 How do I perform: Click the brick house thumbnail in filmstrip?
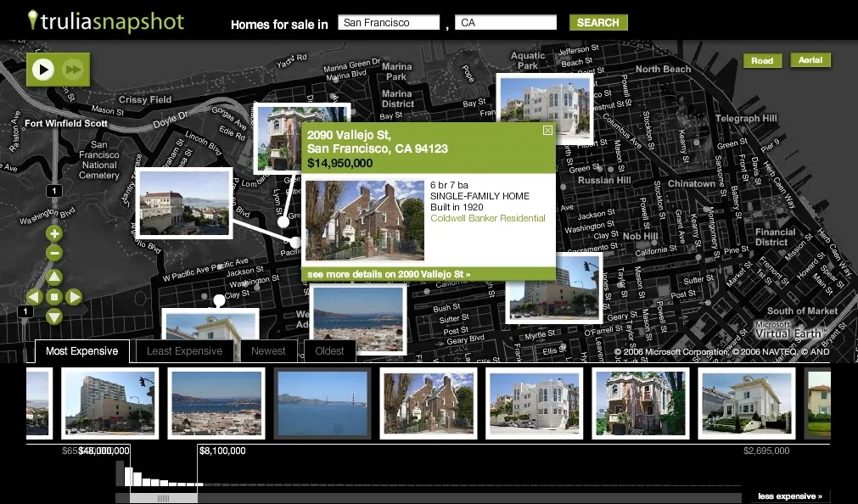point(429,403)
